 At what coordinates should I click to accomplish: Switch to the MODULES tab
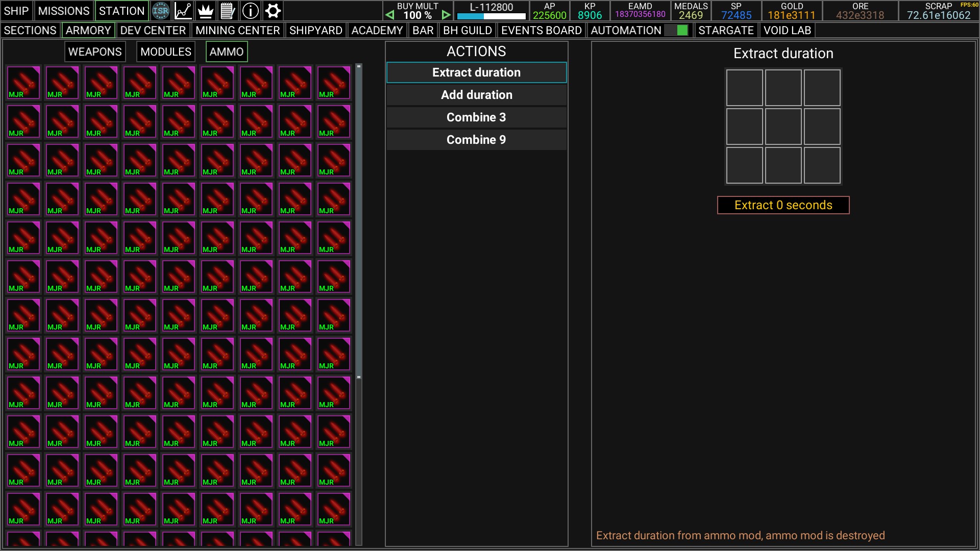(166, 52)
